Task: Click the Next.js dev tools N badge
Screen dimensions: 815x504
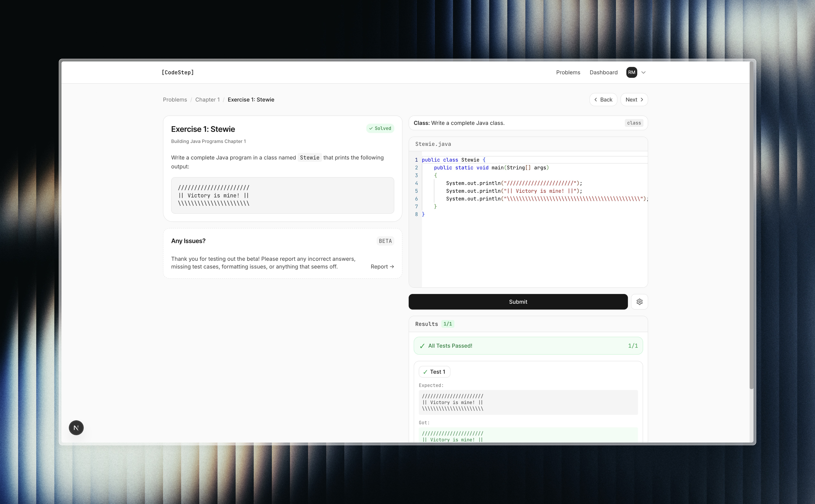Action: (x=76, y=428)
